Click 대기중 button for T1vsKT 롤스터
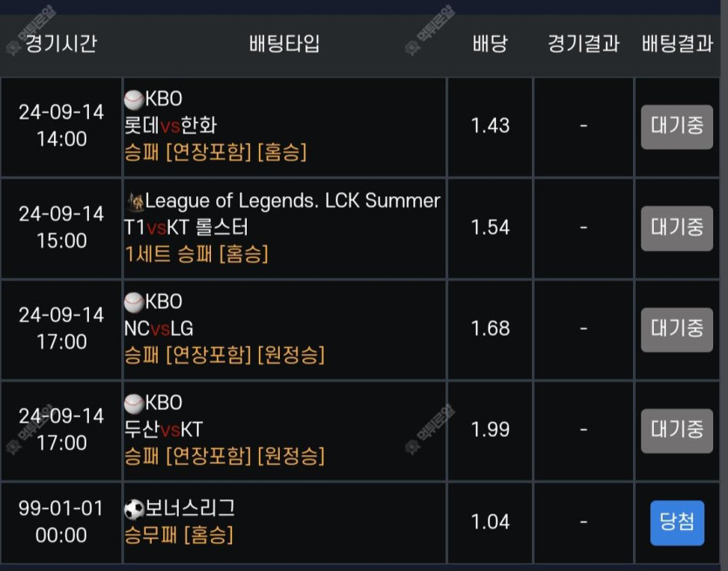This screenshot has height=571, width=728. tap(677, 228)
